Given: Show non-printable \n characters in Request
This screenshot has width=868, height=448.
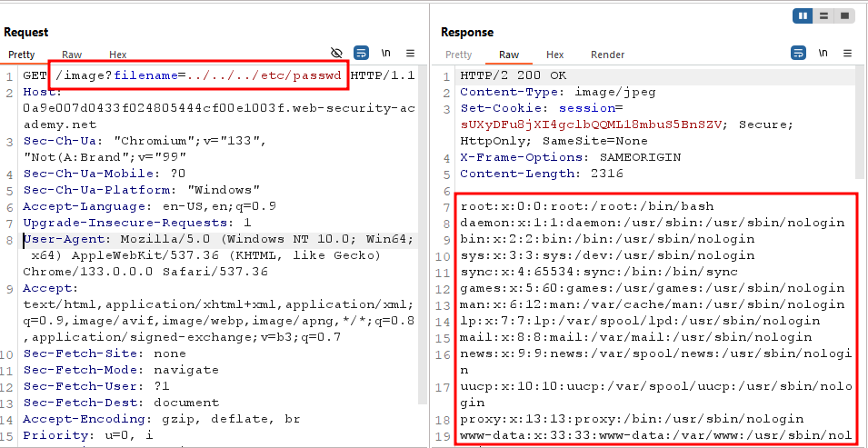Looking at the screenshot, I should tap(385, 54).
